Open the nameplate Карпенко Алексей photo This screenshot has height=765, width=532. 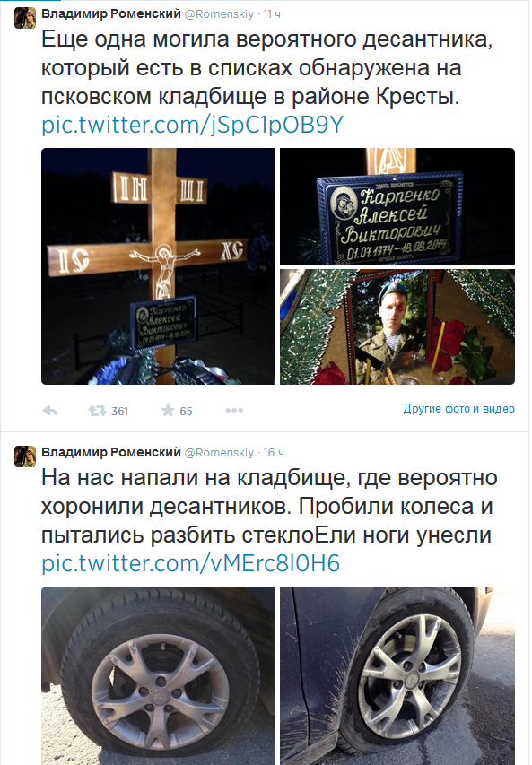397,206
